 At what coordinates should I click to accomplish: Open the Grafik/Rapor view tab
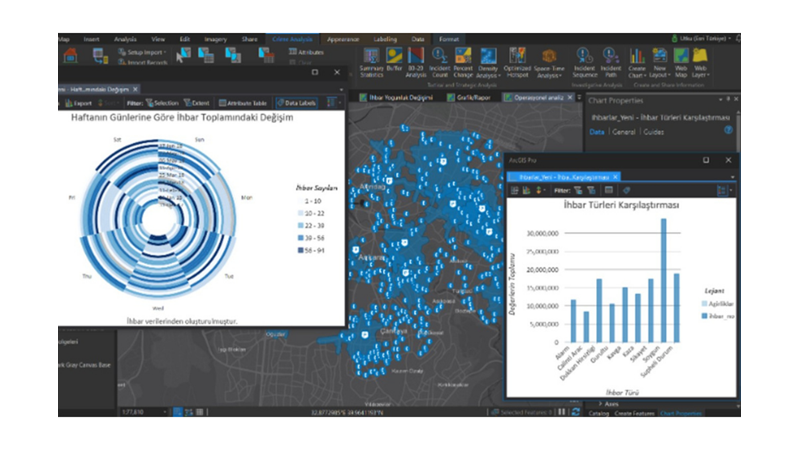coord(468,98)
